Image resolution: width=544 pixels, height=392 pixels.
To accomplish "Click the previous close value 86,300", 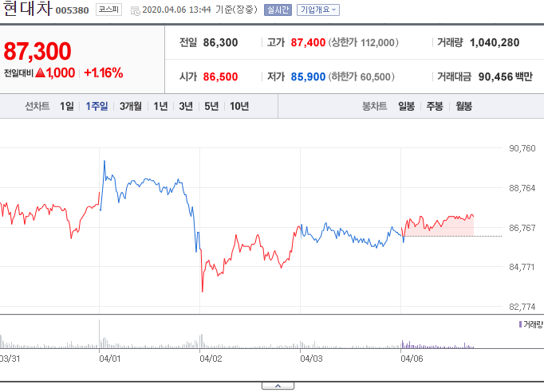I will pyautogui.click(x=220, y=43).
